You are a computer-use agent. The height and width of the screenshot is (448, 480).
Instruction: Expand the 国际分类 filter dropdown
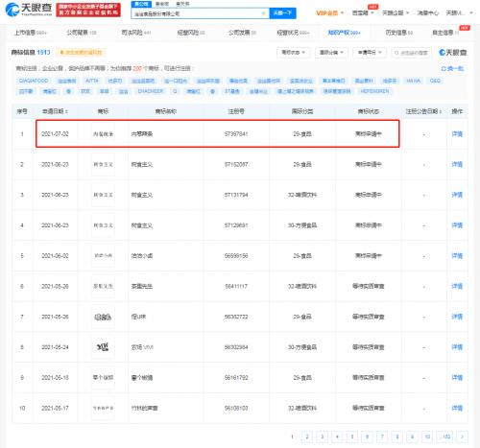tap(331, 53)
